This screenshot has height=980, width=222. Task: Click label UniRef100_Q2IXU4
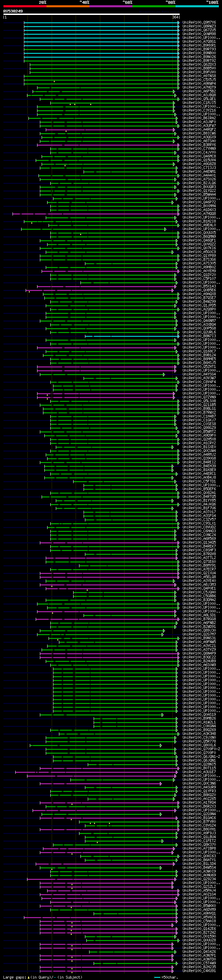click(199, 573)
